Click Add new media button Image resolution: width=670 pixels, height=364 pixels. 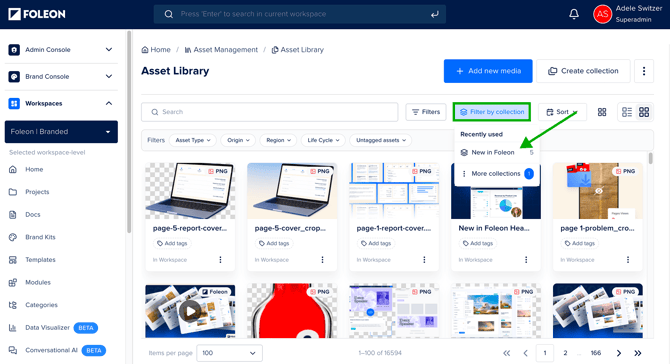pyautogui.click(x=488, y=71)
